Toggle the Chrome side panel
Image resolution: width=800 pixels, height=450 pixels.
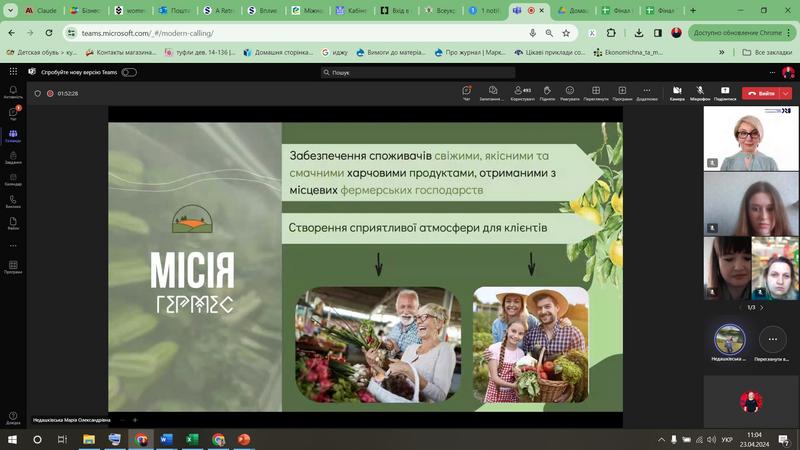pyautogui.click(x=658, y=33)
